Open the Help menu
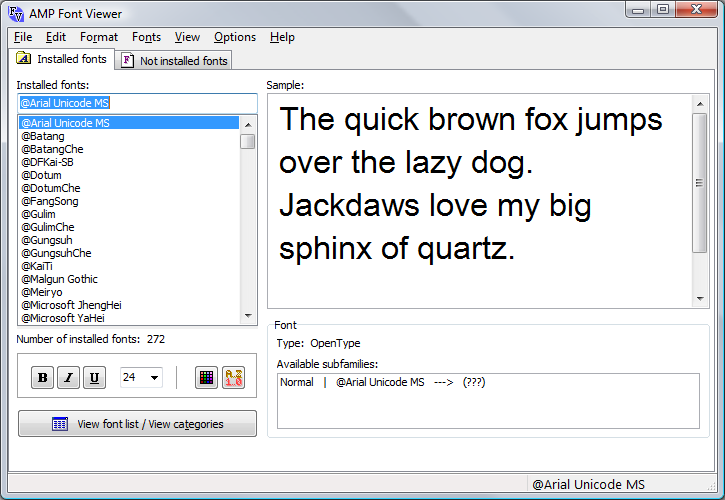This screenshot has height=500, width=725. click(x=282, y=37)
